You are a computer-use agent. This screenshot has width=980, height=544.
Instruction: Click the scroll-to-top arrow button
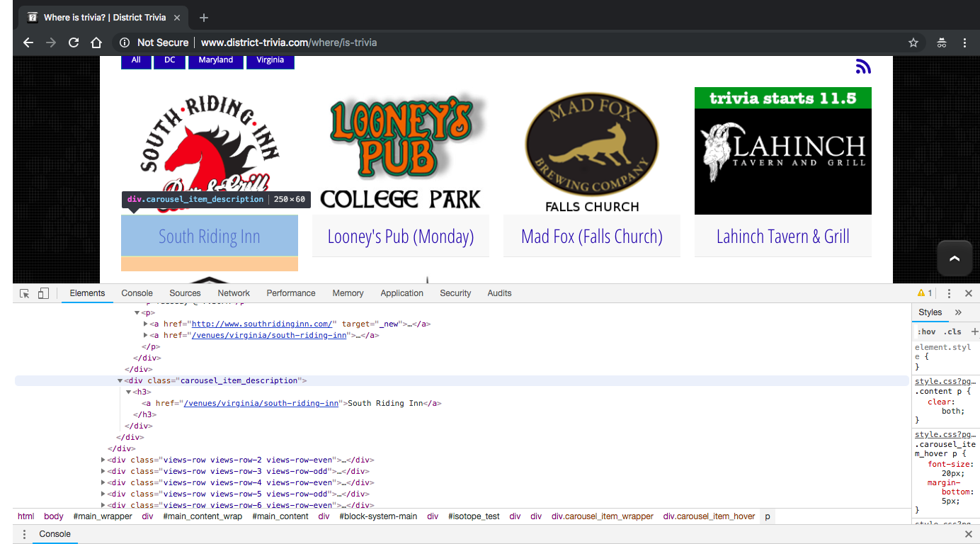[x=955, y=259]
